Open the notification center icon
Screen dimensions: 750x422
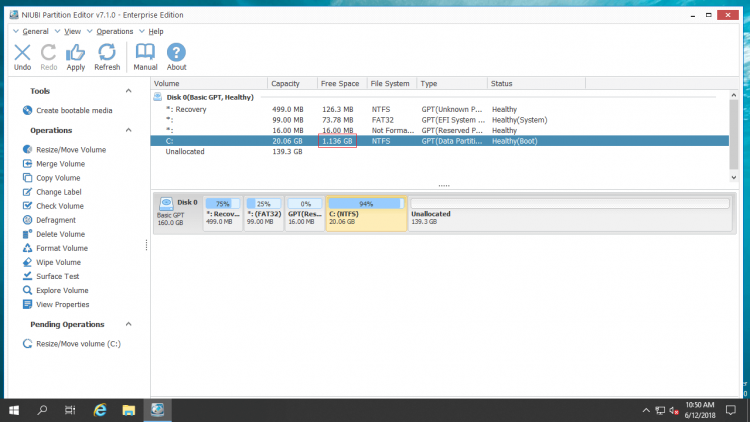(730, 410)
